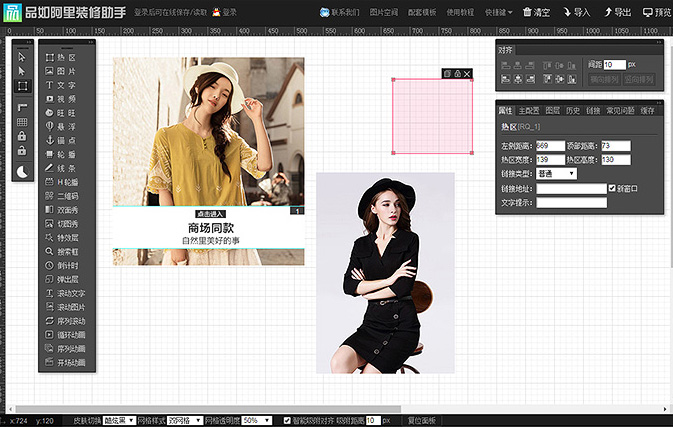
Task: Insert a 二维码 QR code component
Action: click(62, 196)
